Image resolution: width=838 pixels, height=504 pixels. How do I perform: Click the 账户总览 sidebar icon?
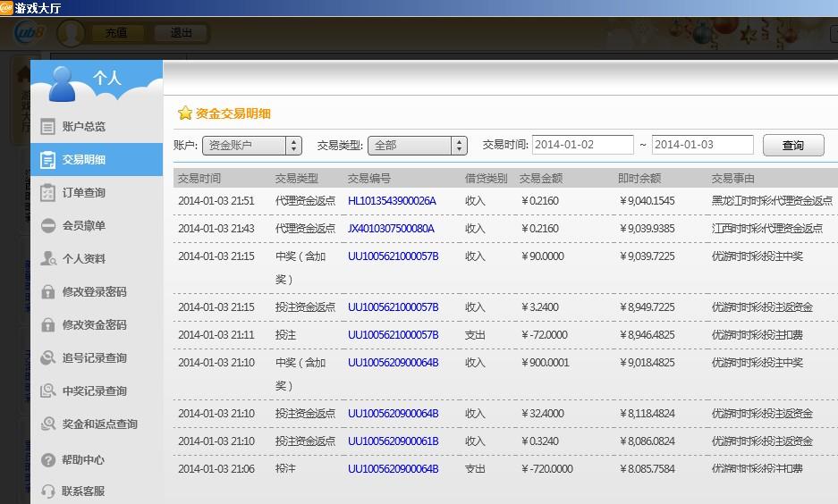pyautogui.click(x=48, y=127)
